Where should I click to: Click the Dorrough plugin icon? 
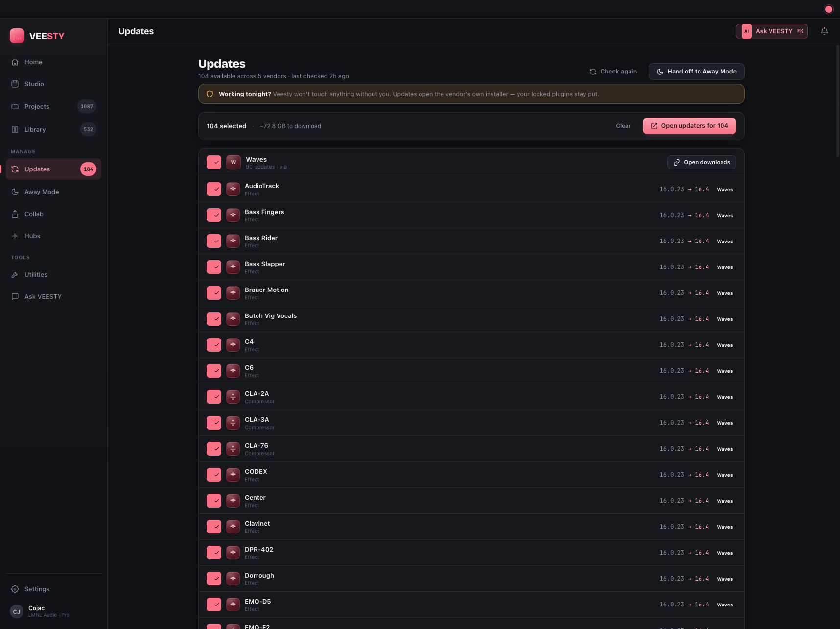[233, 579]
